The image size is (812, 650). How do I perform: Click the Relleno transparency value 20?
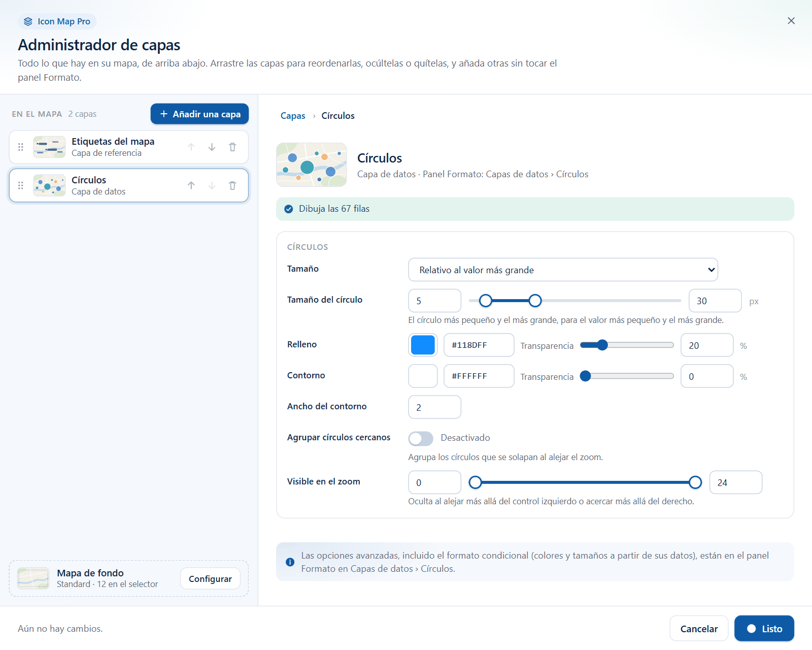pos(707,345)
